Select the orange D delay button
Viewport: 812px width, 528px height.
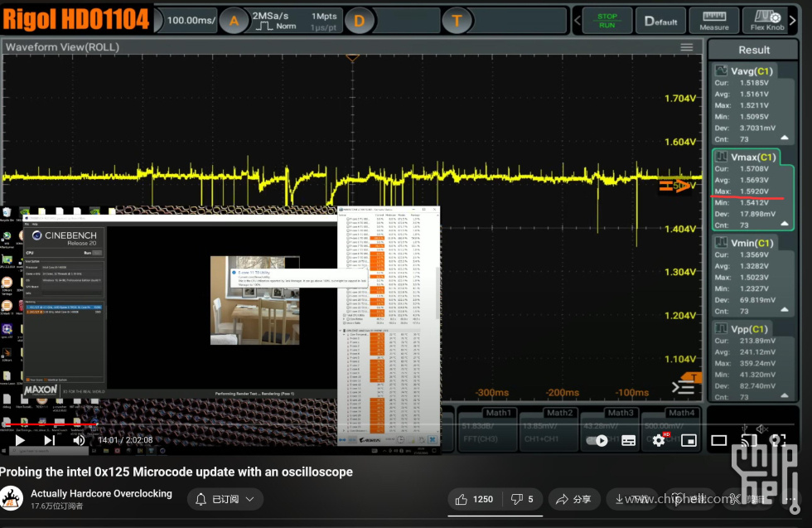360,21
